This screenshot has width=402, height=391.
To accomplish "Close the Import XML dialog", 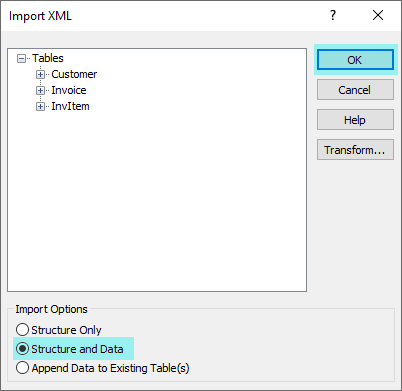I will pyautogui.click(x=378, y=15).
